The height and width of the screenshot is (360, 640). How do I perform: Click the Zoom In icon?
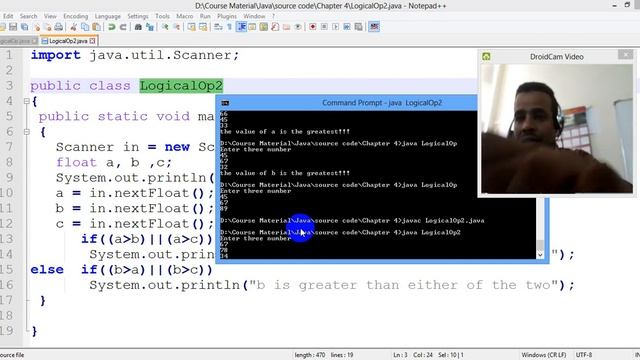(x=165, y=27)
